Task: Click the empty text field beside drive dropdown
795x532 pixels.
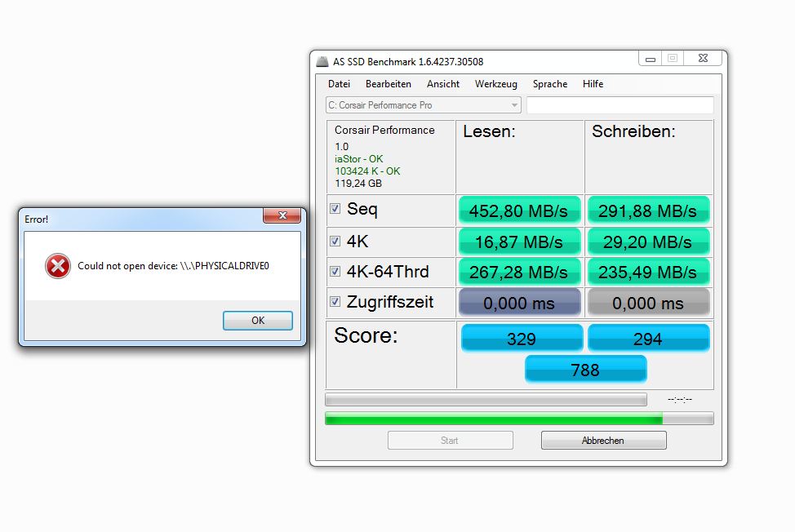Action: point(620,105)
